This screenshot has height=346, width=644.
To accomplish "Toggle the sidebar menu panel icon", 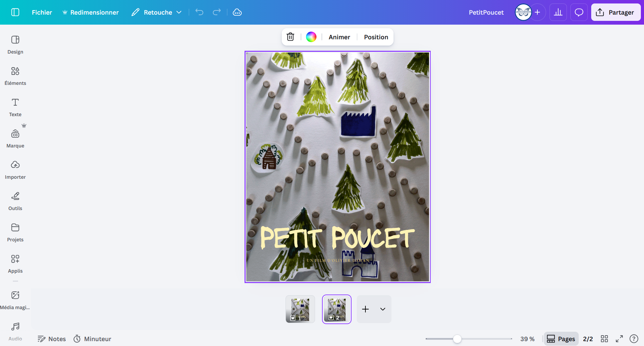I will click(15, 12).
